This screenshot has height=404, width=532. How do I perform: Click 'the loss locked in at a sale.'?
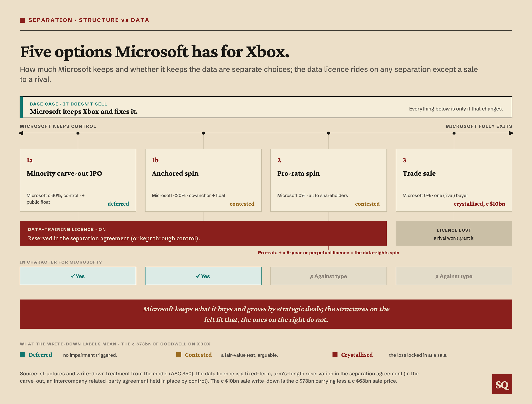pyautogui.click(x=418, y=355)
